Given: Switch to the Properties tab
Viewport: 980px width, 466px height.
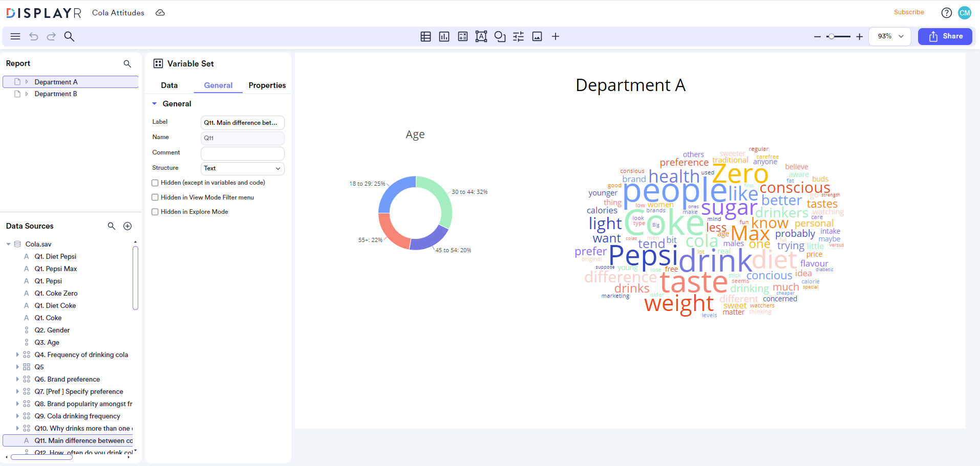Looking at the screenshot, I should click(267, 85).
